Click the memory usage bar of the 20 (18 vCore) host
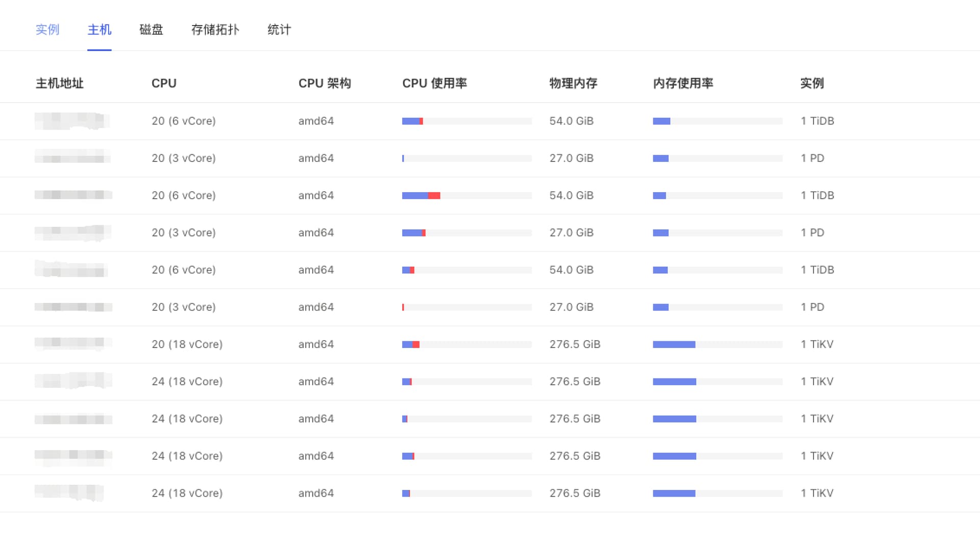The image size is (980, 541). tap(717, 344)
